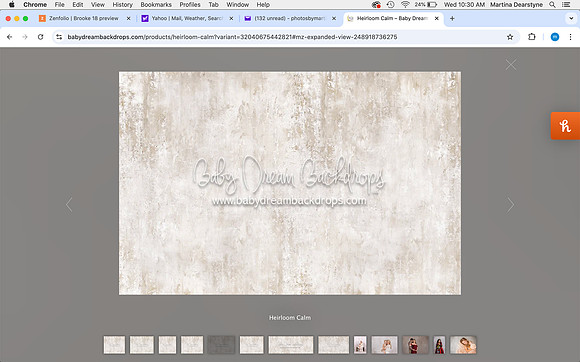
Task: Switch to the Zenfolio Brooke 18 preview tab
Action: click(x=84, y=18)
